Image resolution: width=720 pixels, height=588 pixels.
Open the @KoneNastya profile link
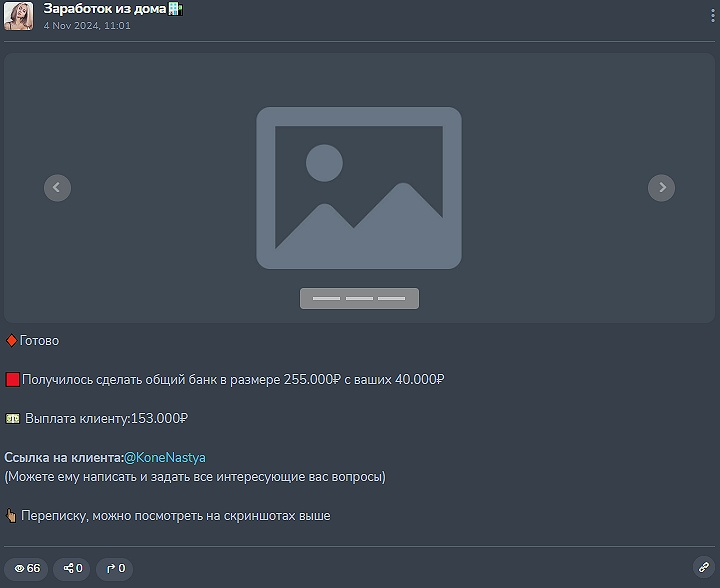pos(164,457)
